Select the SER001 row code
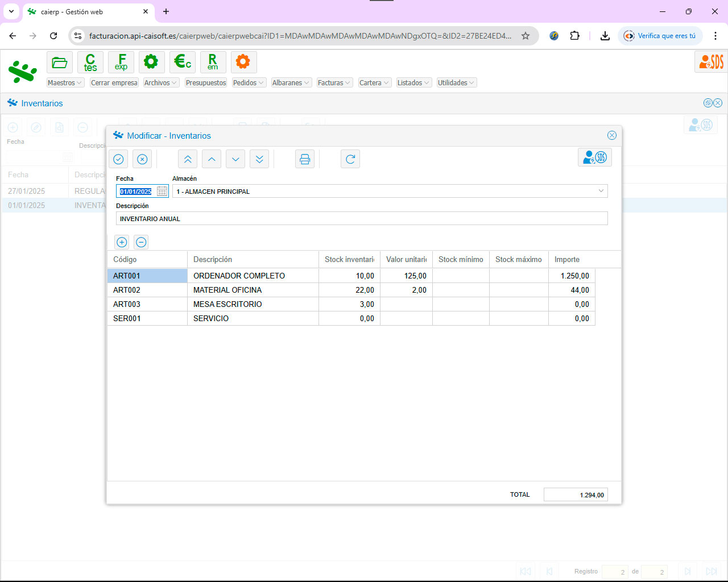 147,318
